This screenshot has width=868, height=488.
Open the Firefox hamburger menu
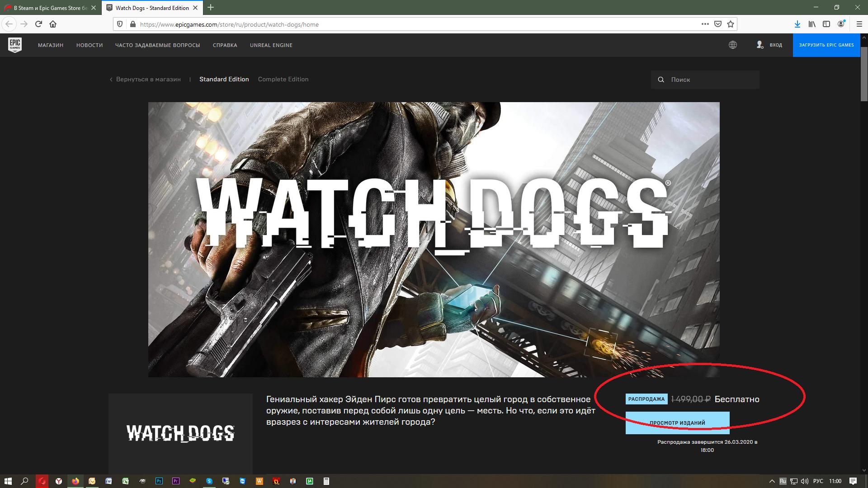coord(859,24)
